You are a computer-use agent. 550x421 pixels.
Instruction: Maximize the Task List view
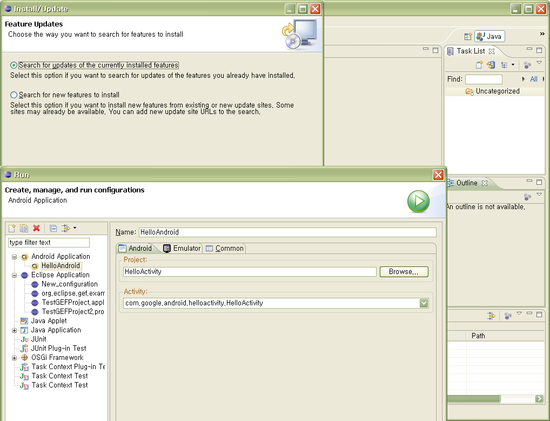[539, 51]
